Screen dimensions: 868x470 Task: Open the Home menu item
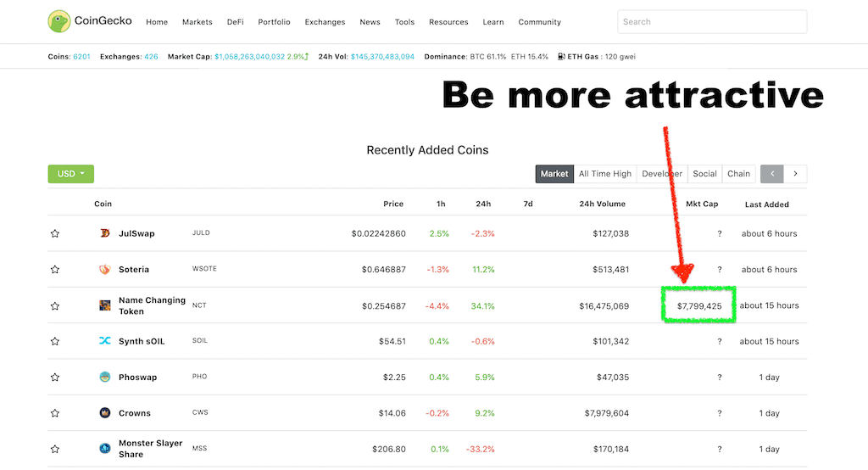click(157, 22)
